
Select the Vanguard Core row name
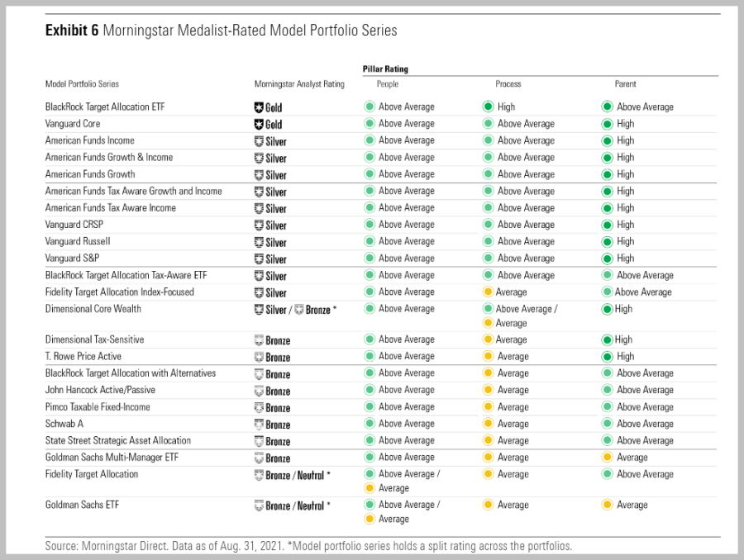pyautogui.click(x=73, y=123)
